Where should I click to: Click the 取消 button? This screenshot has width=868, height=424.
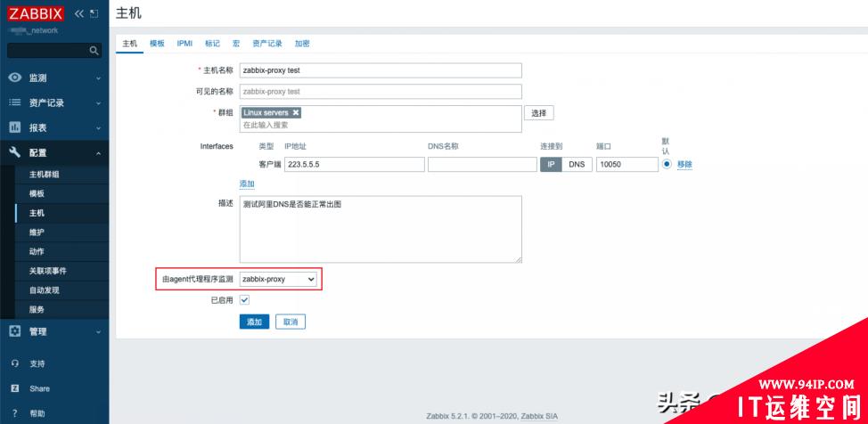pos(290,322)
